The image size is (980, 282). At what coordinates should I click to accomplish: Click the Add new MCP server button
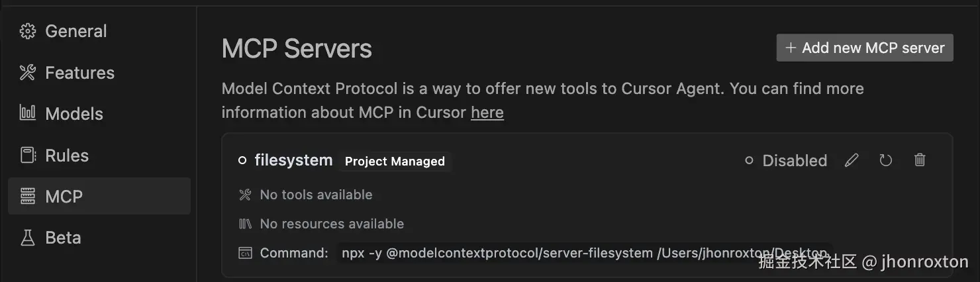(864, 48)
